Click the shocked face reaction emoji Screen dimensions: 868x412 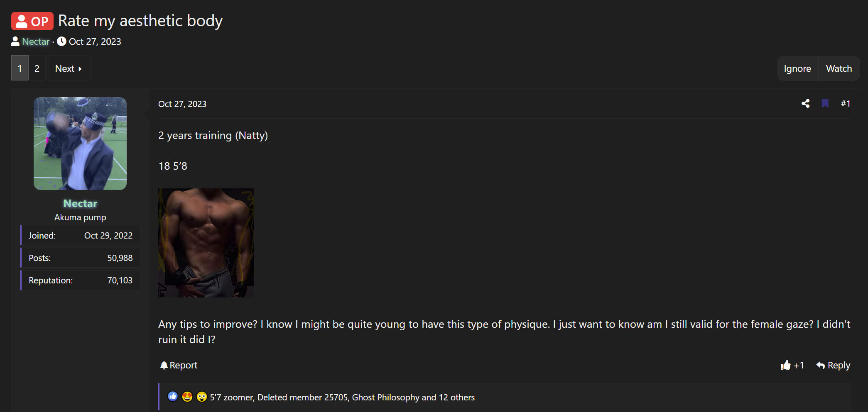tap(202, 397)
